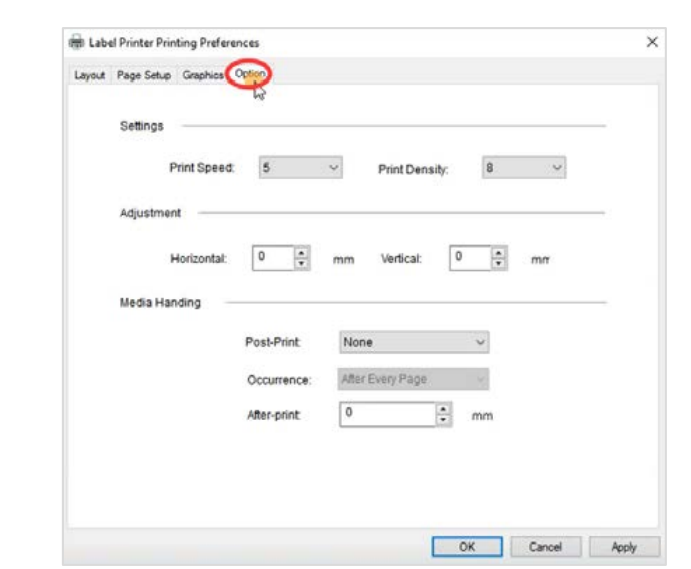
Task: Click the Option tab
Action: click(x=250, y=74)
